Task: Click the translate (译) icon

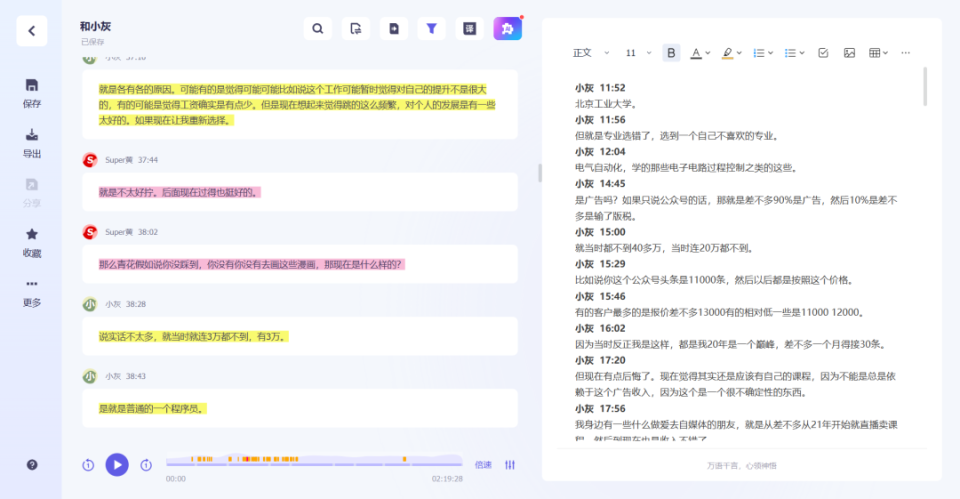Action: click(x=469, y=29)
